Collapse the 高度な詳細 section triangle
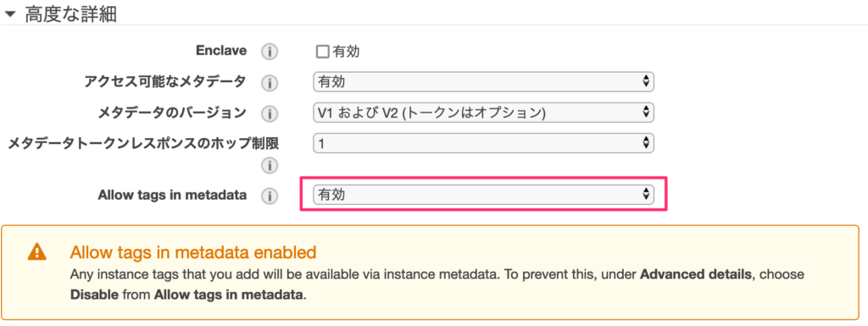The height and width of the screenshot is (326, 868). tap(10, 15)
